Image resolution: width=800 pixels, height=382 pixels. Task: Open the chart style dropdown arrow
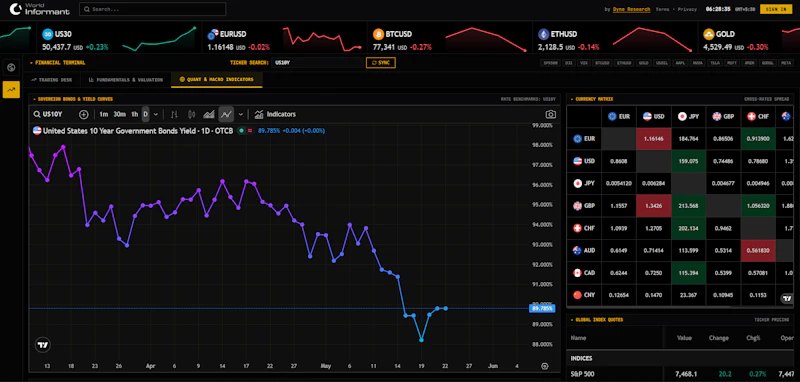click(241, 114)
